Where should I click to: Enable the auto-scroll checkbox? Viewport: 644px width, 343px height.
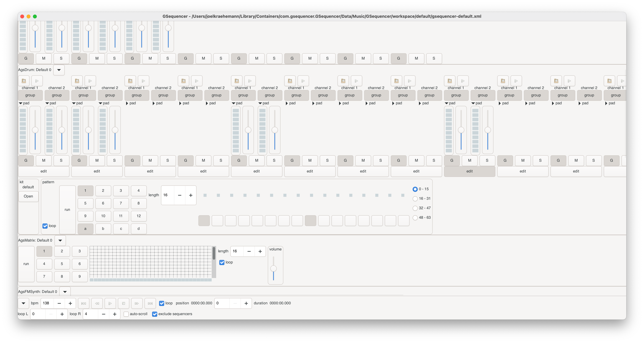126,314
